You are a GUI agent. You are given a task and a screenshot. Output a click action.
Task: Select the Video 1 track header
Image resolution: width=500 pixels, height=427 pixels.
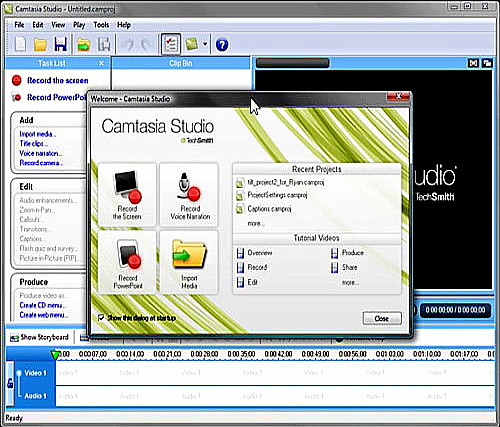(35, 373)
